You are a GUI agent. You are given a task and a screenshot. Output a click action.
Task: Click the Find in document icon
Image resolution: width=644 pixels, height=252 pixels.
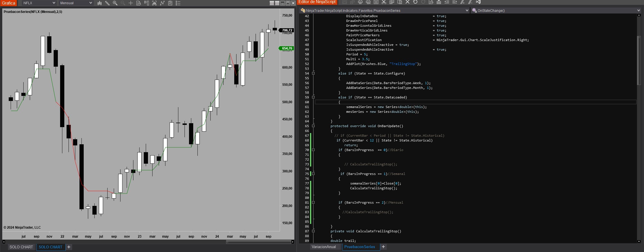(431, 2)
